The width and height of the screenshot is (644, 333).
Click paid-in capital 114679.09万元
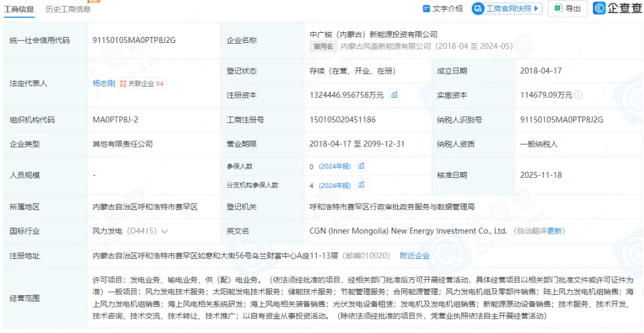(546, 95)
